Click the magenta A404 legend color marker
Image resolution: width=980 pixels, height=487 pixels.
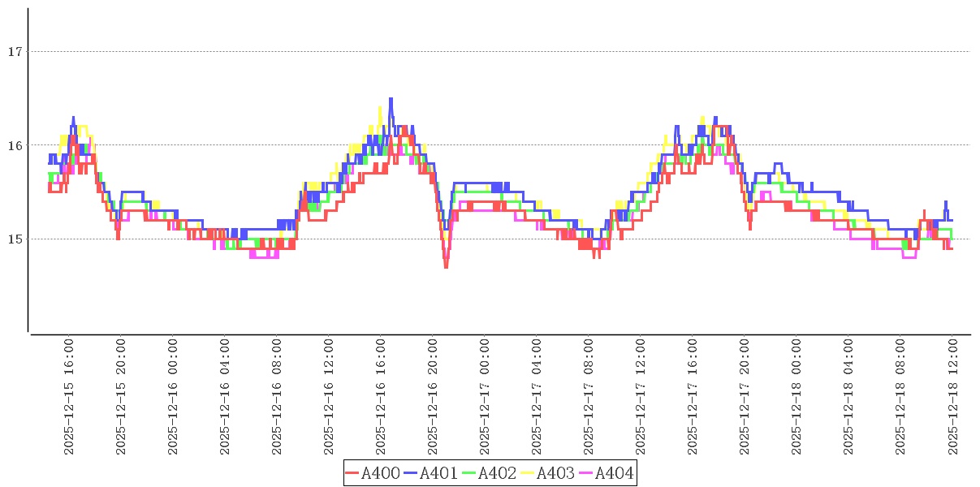[x=585, y=473]
